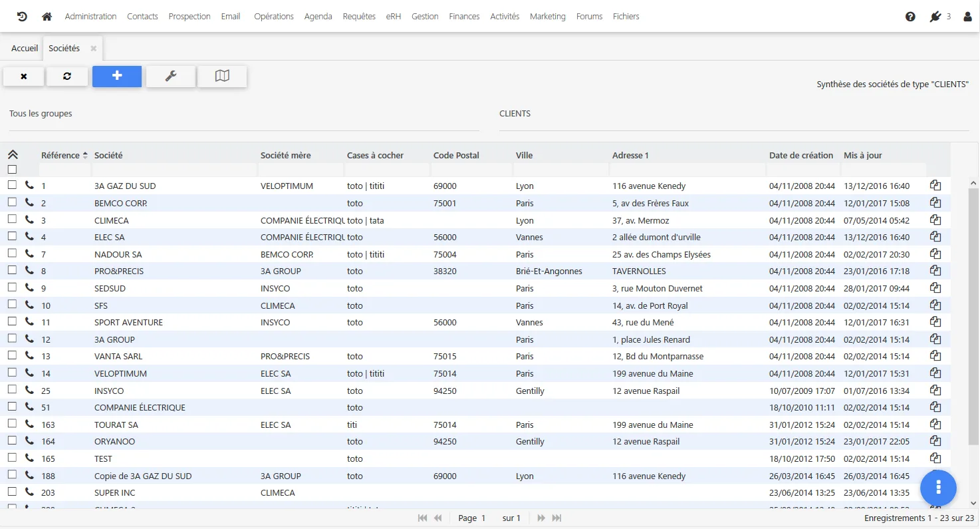Open the help question mark icon

click(910, 17)
